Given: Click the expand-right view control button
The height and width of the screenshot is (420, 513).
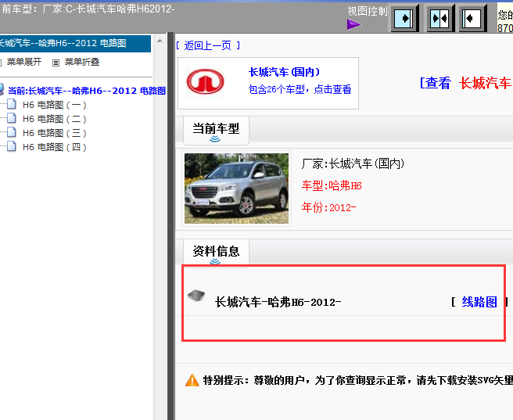Looking at the screenshot, I should (404, 18).
